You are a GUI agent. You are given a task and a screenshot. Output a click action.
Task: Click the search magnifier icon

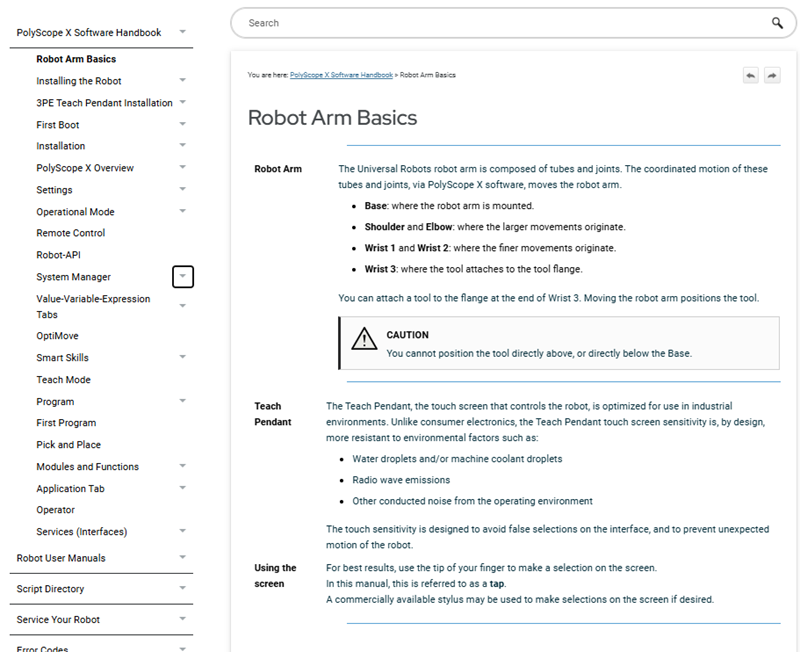[x=777, y=23]
